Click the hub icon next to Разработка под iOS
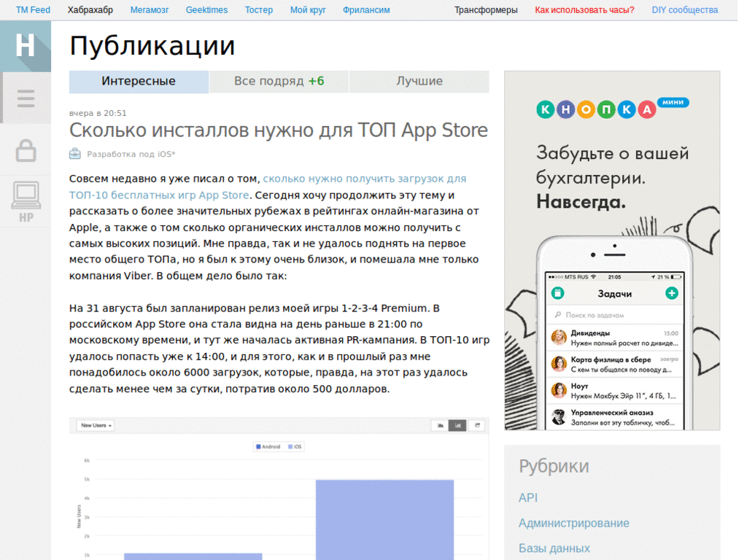 [75, 154]
